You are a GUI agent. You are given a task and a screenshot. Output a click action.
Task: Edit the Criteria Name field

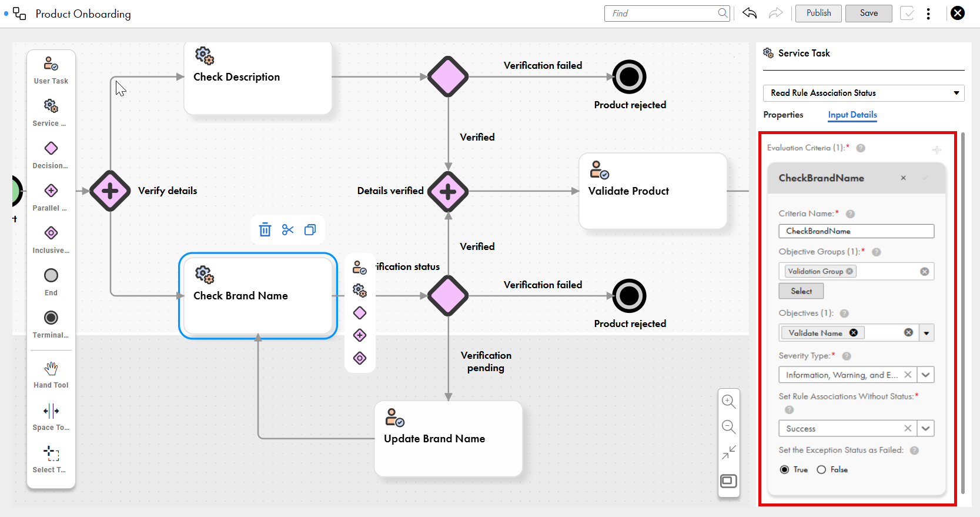[x=857, y=231]
